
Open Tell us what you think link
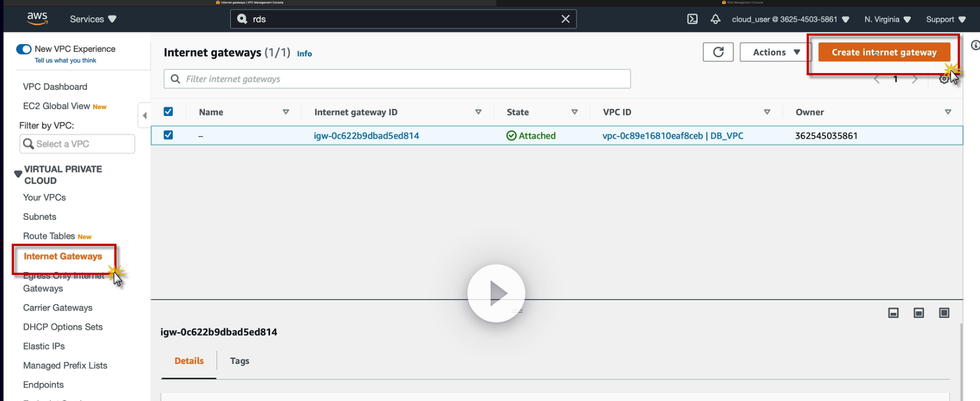pyautogui.click(x=65, y=60)
